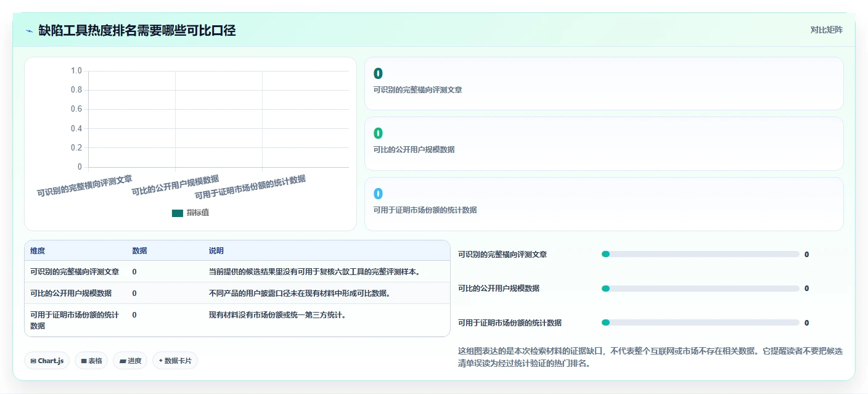Click the chart y-axis label 1.0
This screenshot has height=394, width=868.
(x=76, y=71)
